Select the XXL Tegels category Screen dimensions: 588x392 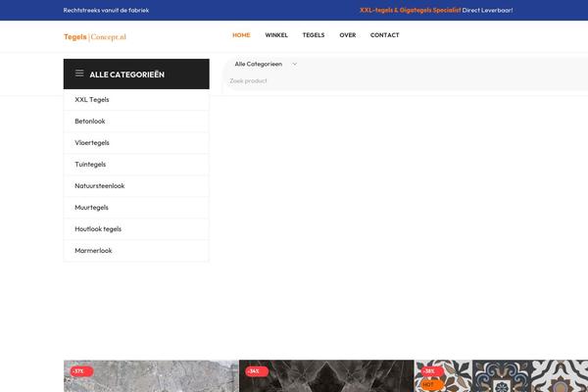[x=136, y=100]
